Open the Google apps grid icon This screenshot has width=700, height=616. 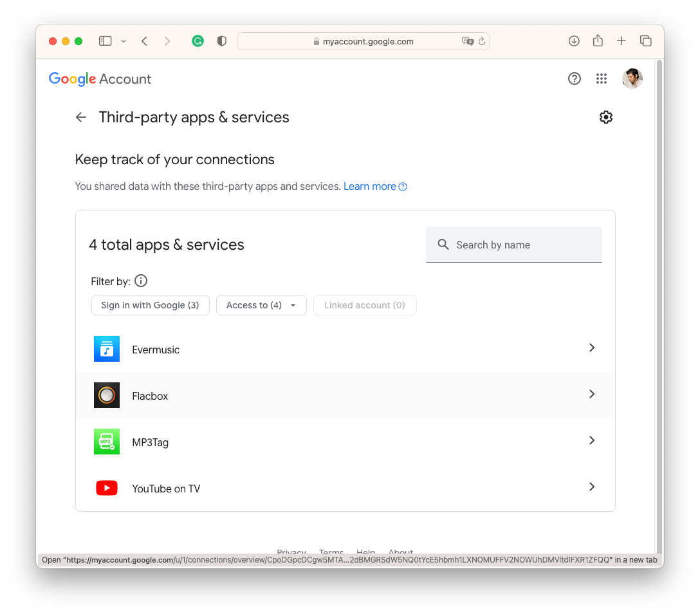602,79
